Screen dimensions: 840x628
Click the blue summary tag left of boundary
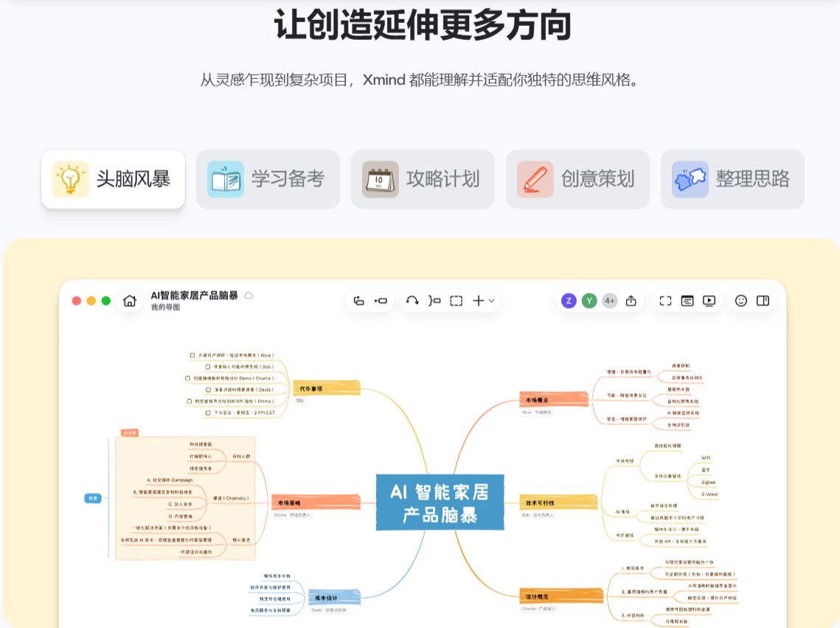(93, 498)
